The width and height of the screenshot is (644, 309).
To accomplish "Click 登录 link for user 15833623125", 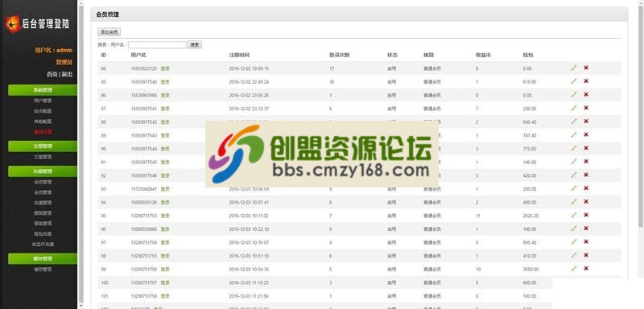I will click(165, 68).
